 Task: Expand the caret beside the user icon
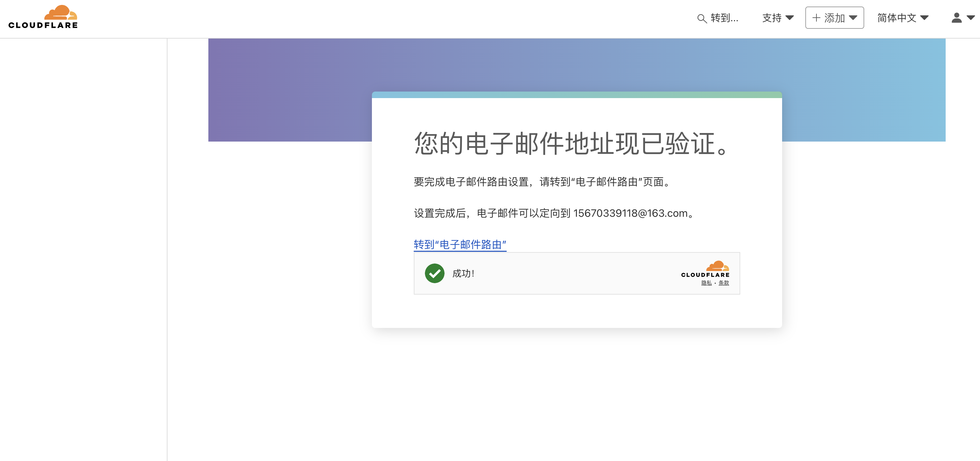(971, 18)
